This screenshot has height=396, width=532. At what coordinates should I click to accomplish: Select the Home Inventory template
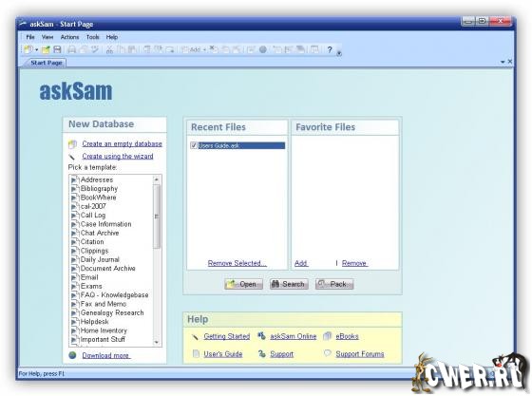pyautogui.click(x=104, y=330)
